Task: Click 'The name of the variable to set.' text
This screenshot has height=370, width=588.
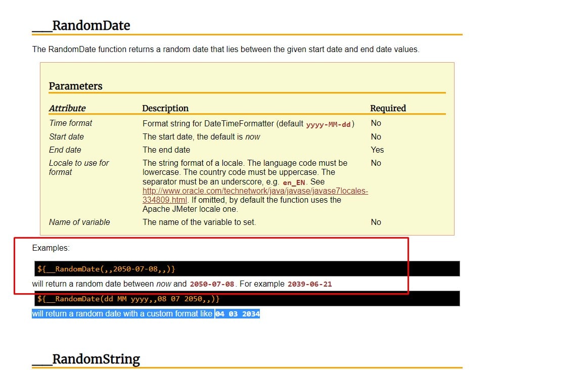Action: coord(199,222)
